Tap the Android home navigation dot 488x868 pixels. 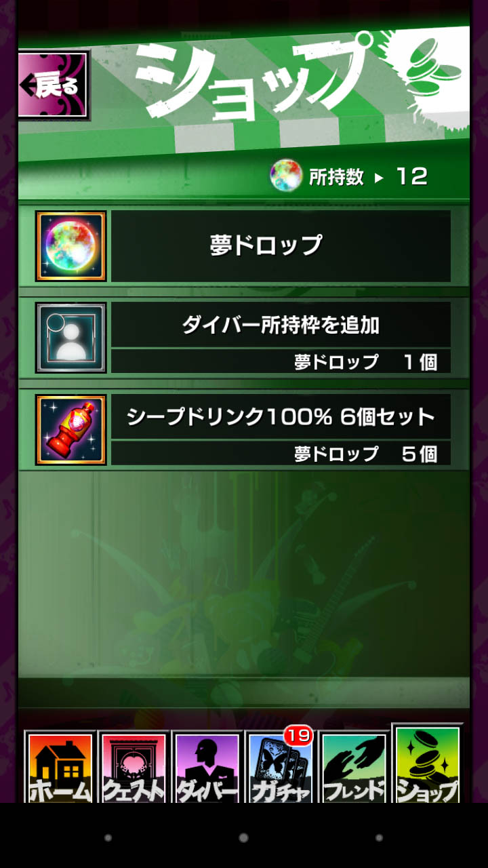[x=243, y=838]
